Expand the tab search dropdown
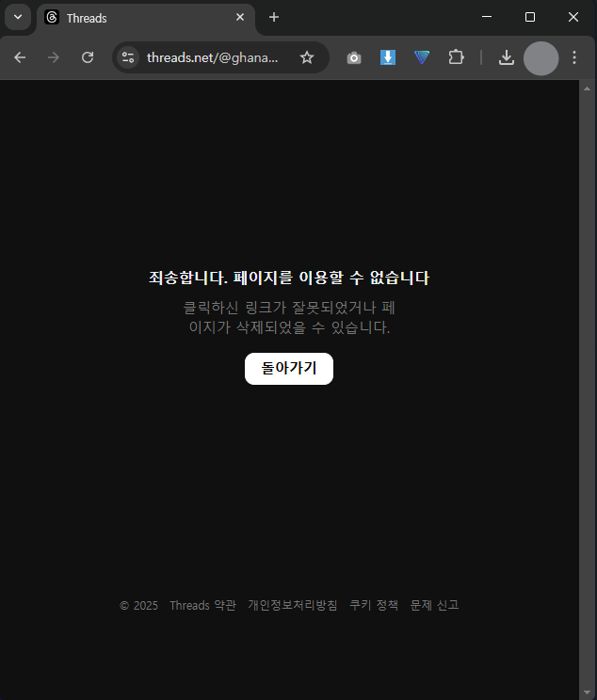 tap(17, 17)
